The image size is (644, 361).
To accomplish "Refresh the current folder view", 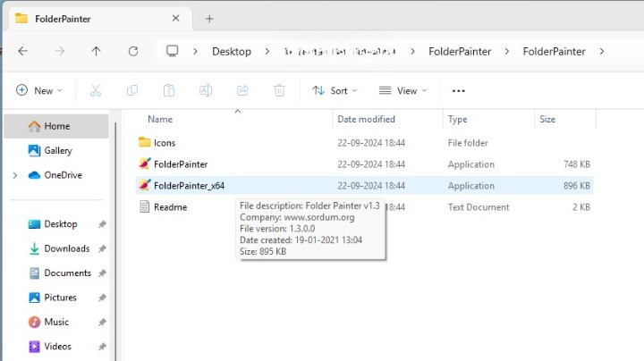I will 133,51.
